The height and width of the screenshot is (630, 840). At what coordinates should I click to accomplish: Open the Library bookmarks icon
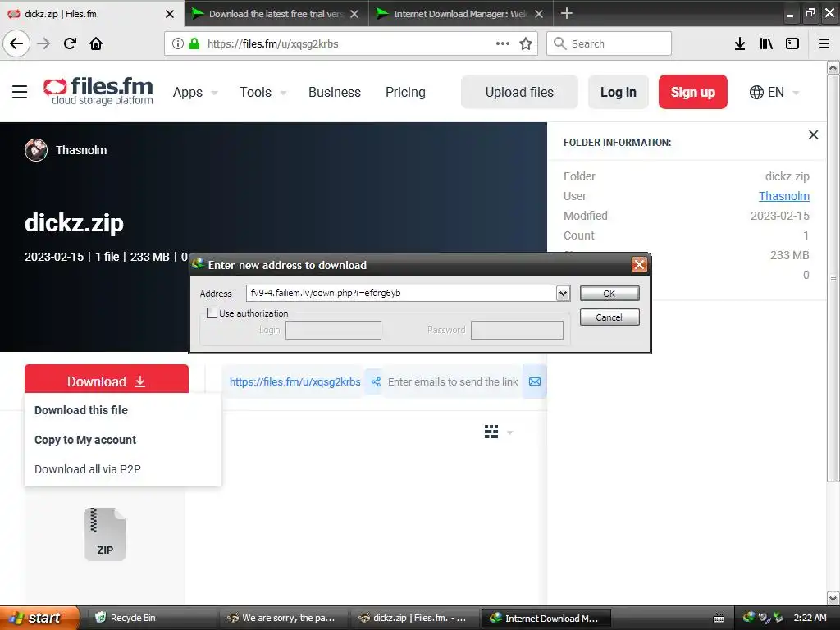click(766, 44)
